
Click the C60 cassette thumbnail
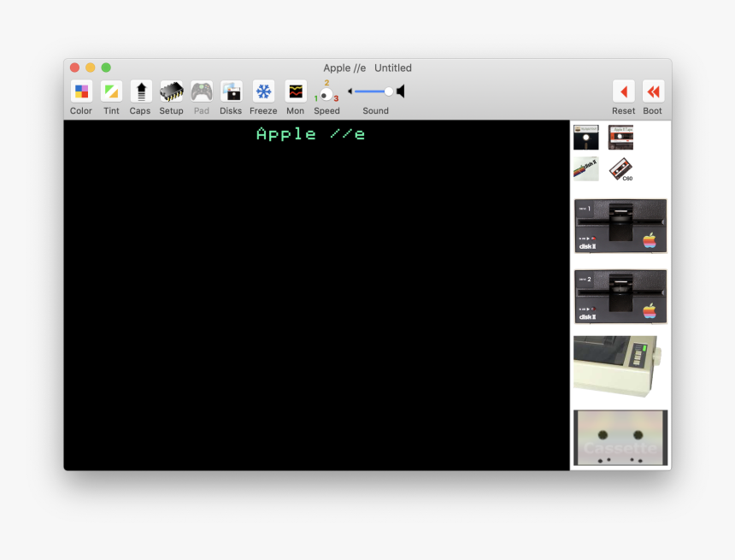(620, 169)
